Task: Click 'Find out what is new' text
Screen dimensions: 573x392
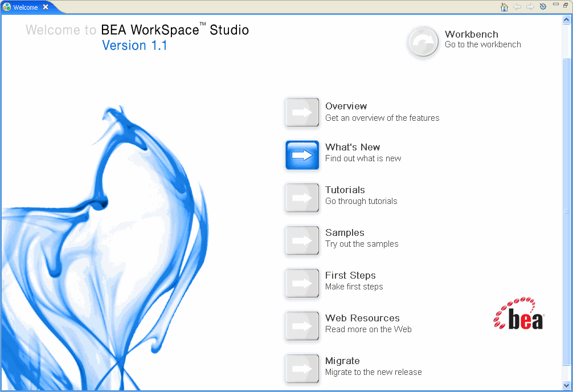Action: (x=363, y=158)
